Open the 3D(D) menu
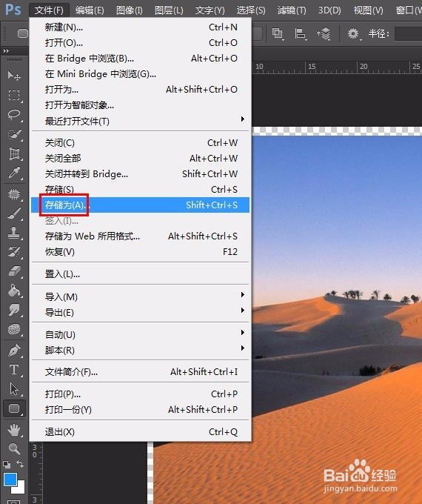Viewport: 422px width, 504px height. [x=329, y=10]
